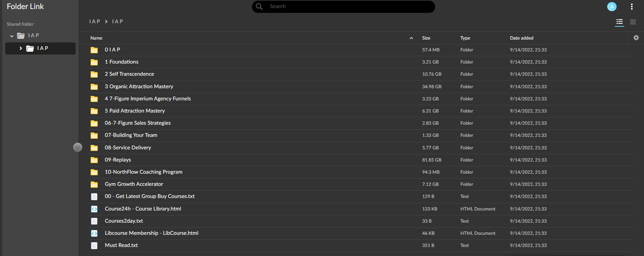
Task: Click the first IAP breadcrumb link
Action: (95, 22)
